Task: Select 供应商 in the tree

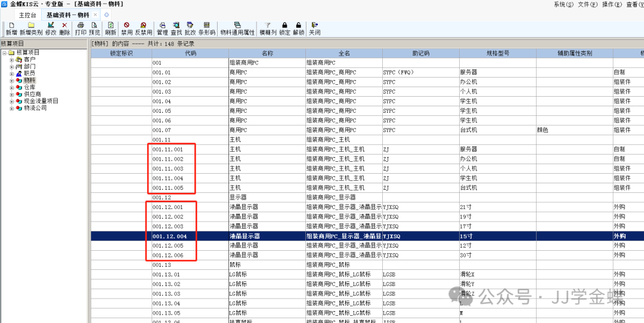Action: 32,94
